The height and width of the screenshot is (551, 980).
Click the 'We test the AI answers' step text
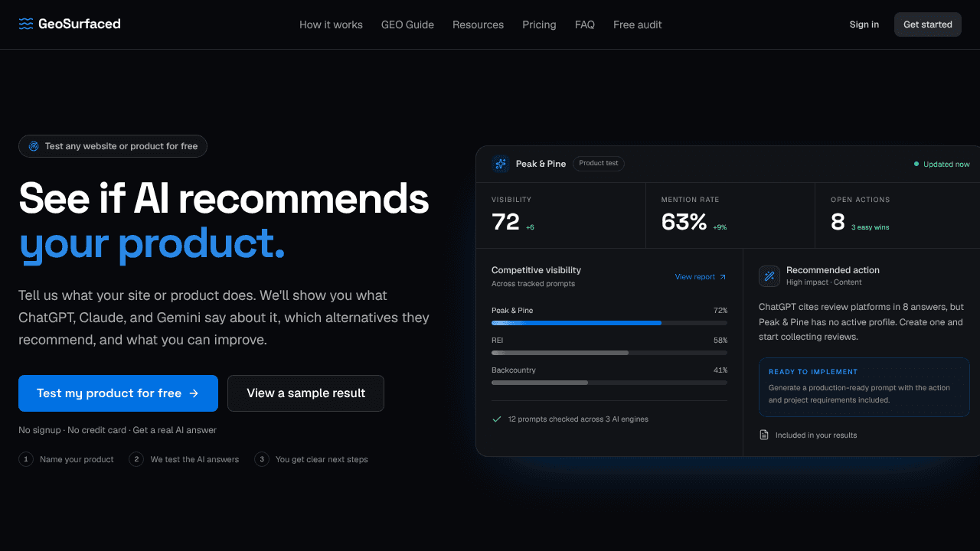click(194, 459)
